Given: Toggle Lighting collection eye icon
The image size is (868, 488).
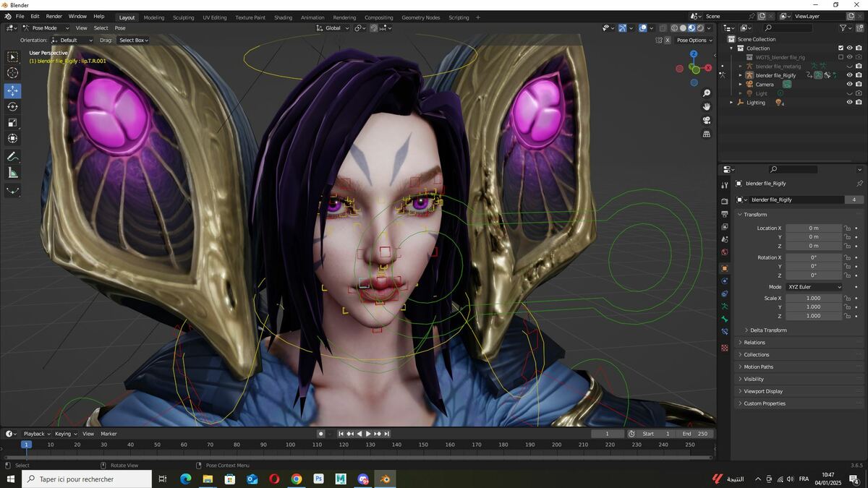Looking at the screenshot, I should point(849,102).
